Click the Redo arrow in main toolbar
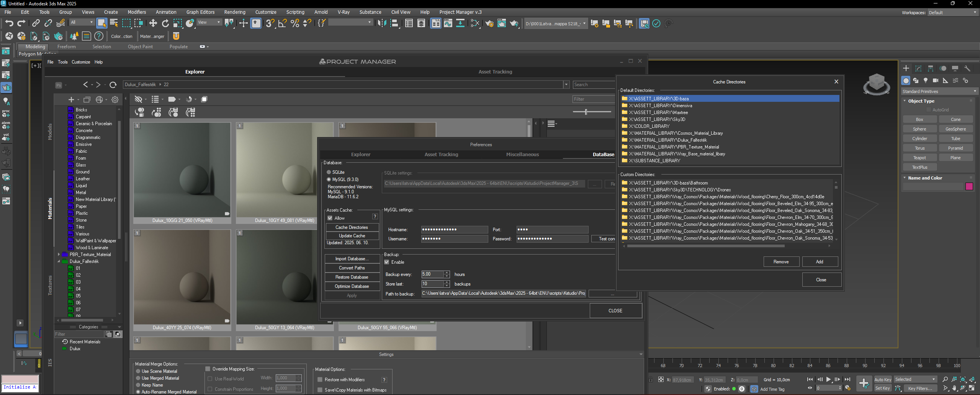Viewport: 980px width, 395px height. (x=22, y=23)
